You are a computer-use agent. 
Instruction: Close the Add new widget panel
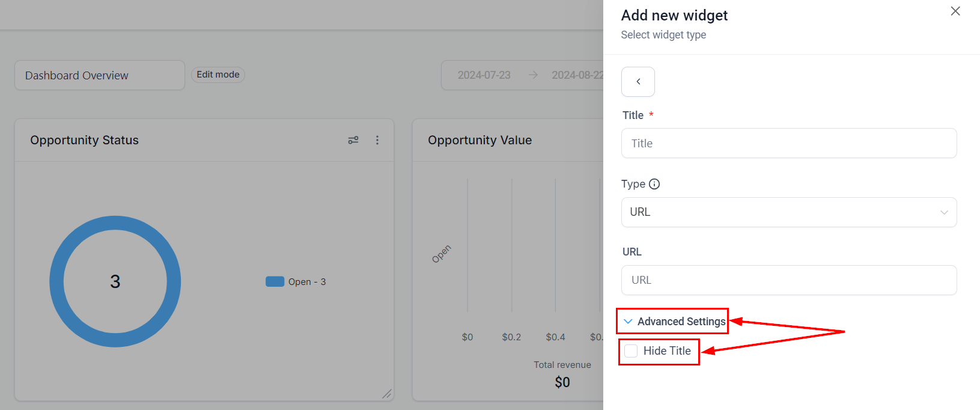pos(955,11)
